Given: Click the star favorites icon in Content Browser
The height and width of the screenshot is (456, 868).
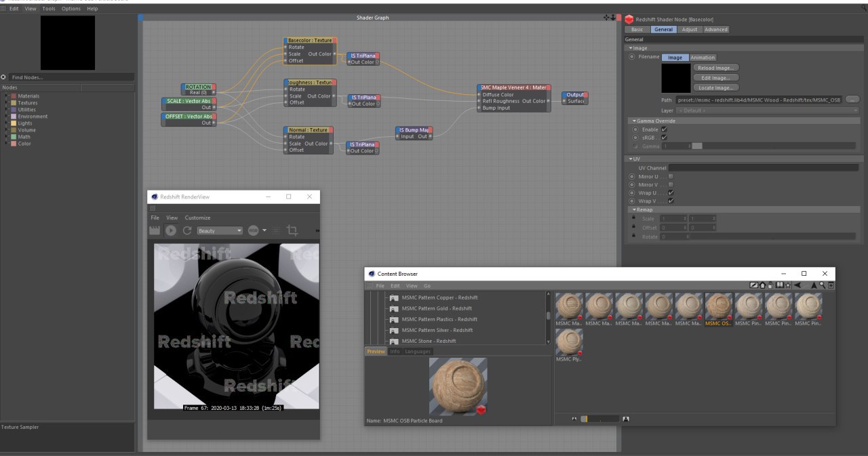Looking at the screenshot, I should (x=787, y=285).
